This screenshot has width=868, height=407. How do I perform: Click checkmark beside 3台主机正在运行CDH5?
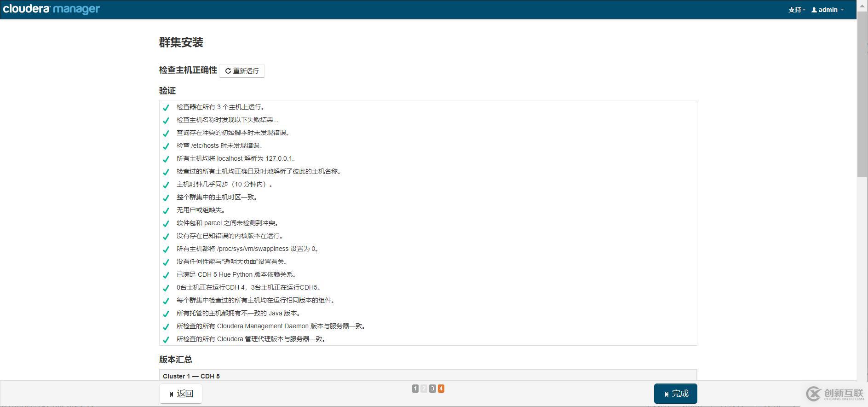166,288
